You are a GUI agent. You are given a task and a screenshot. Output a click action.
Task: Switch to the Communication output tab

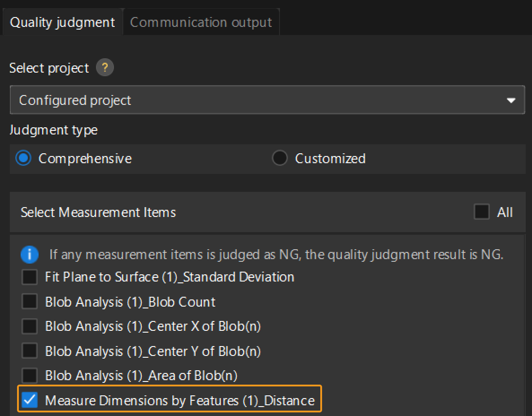[201, 22]
